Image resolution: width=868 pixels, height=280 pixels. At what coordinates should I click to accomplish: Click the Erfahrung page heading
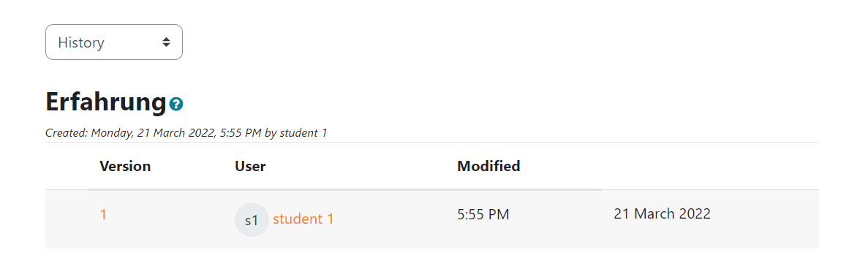pos(106,102)
